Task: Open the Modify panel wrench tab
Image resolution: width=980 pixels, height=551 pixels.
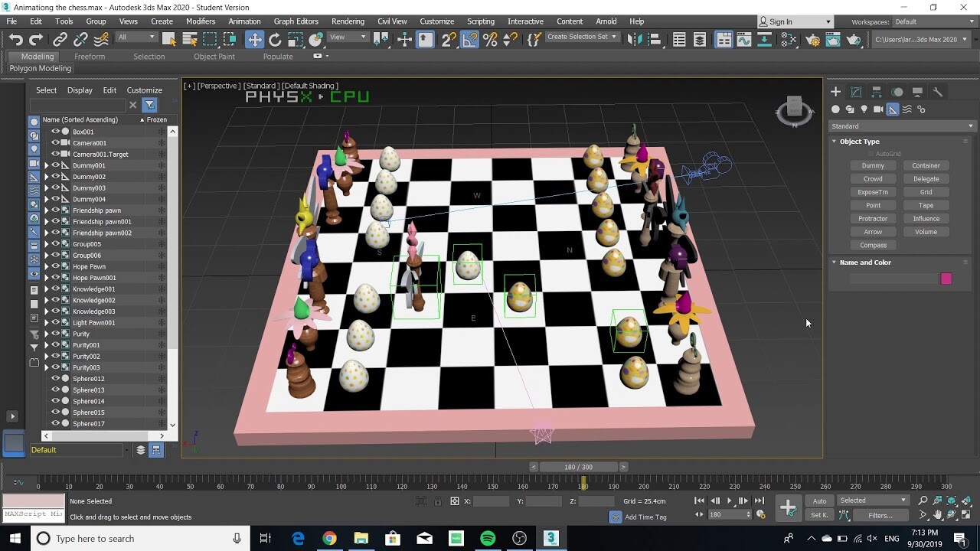Action: point(938,91)
